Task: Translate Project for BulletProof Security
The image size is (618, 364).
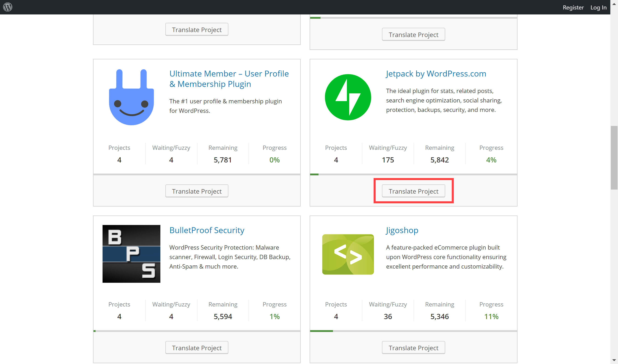Action: 197,347
